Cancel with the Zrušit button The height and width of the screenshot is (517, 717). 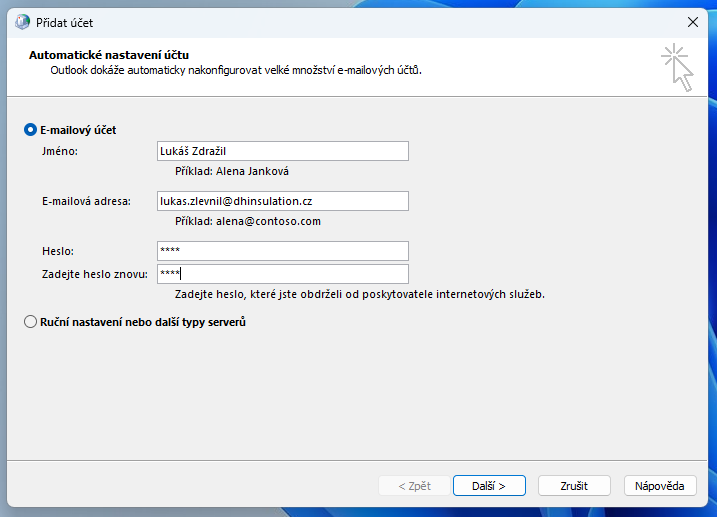(x=574, y=486)
